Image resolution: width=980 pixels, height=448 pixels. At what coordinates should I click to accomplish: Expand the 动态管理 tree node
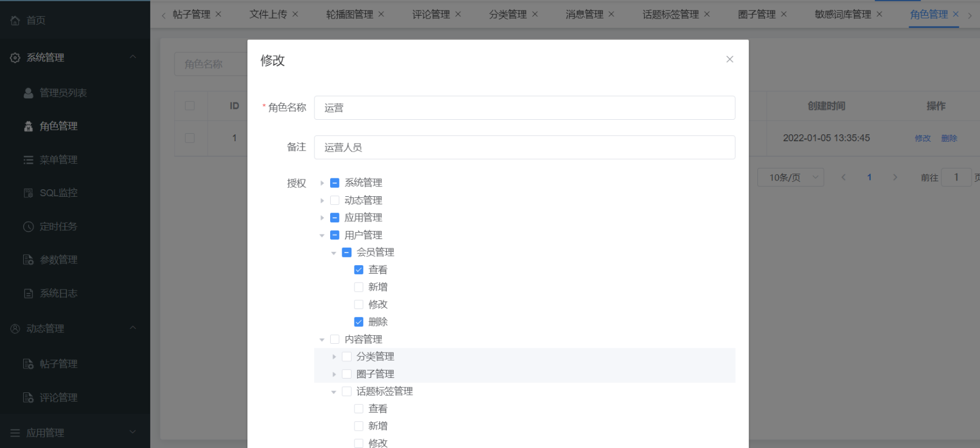point(322,200)
